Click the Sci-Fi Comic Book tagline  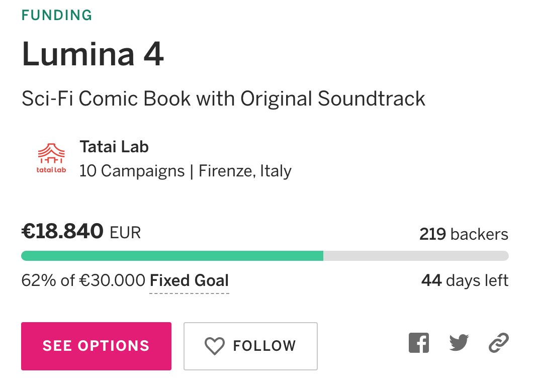(x=223, y=99)
